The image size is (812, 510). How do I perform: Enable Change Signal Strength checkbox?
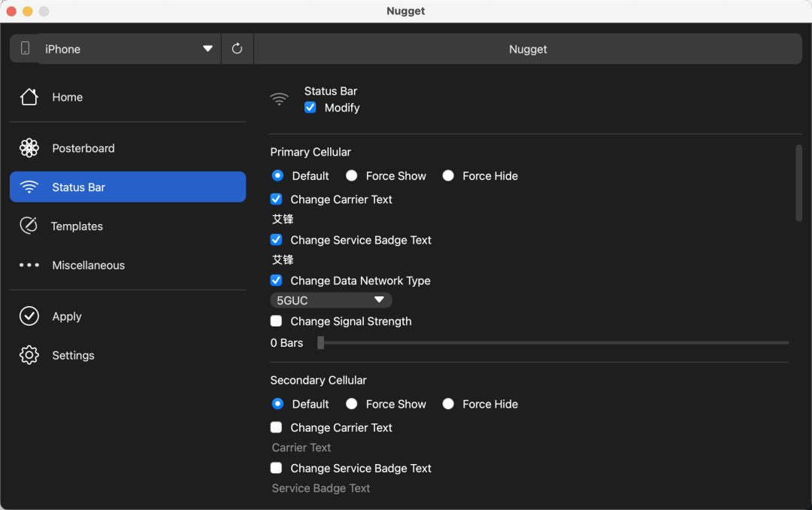coord(276,321)
